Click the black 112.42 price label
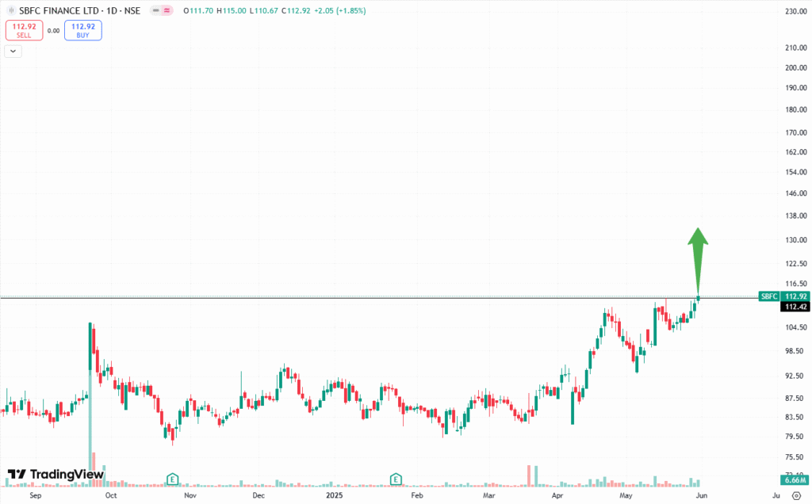This screenshot has height=504, width=812. pos(796,307)
